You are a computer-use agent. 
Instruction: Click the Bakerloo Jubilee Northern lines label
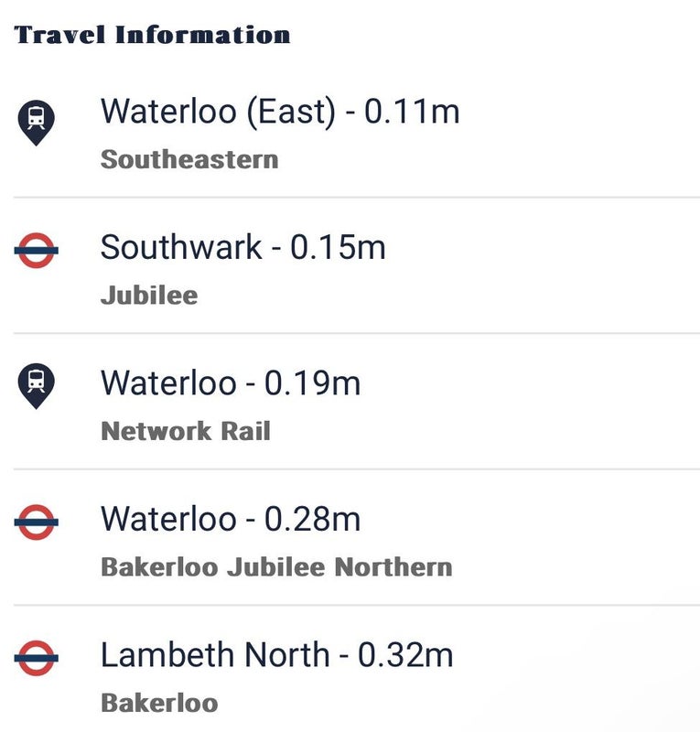(x=276, y=567)
